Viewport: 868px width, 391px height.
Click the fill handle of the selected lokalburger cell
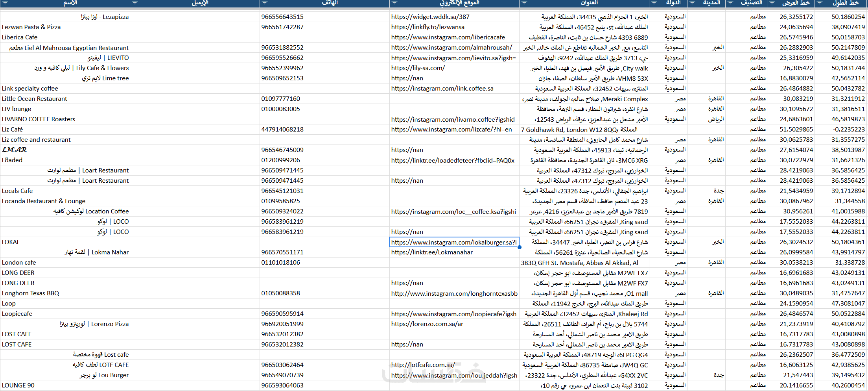[520, 247]
